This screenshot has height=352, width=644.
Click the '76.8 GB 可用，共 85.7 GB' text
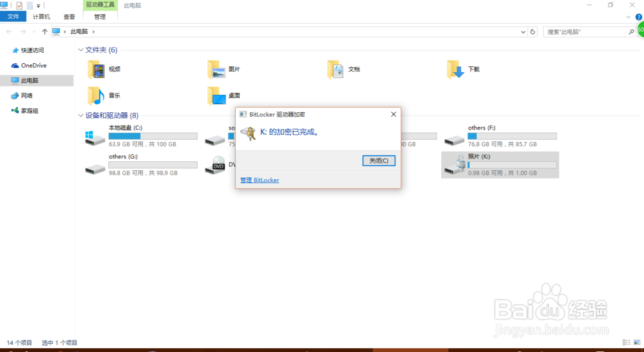coord(502,144)
